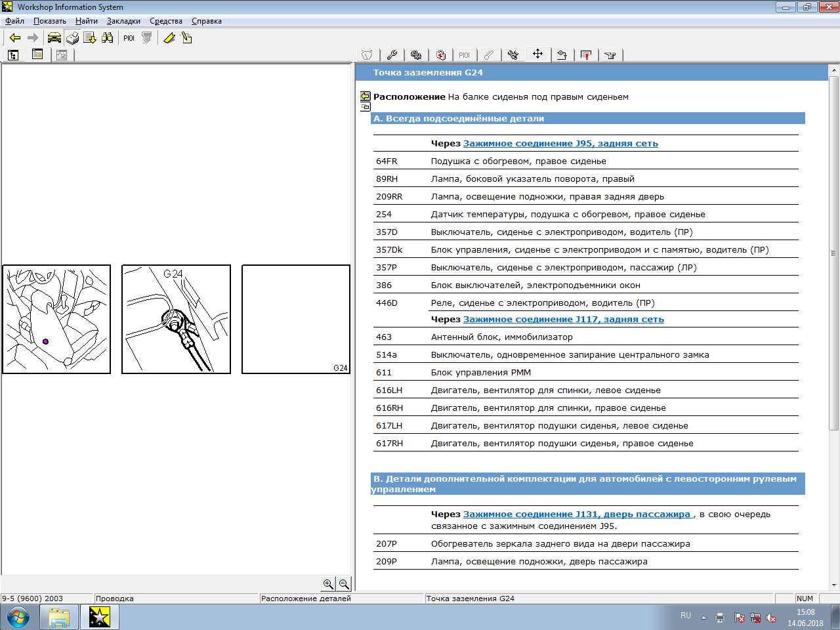The image size is (840, 630).
Task: Open the first-aid kit icon tab
Action: coord(440,55)
